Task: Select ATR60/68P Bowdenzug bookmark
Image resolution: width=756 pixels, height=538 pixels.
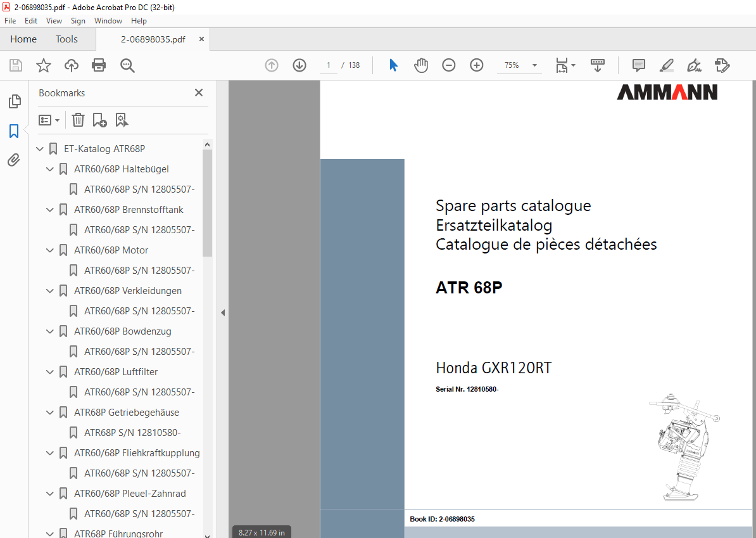Action: 122,331
